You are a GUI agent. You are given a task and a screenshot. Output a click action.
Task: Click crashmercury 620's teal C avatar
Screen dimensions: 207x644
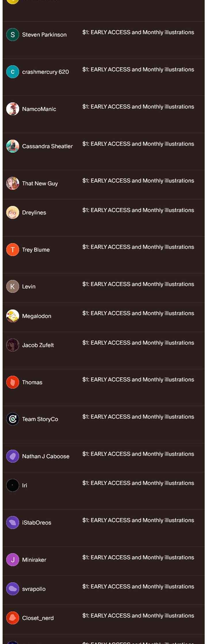tap(13, 72)
